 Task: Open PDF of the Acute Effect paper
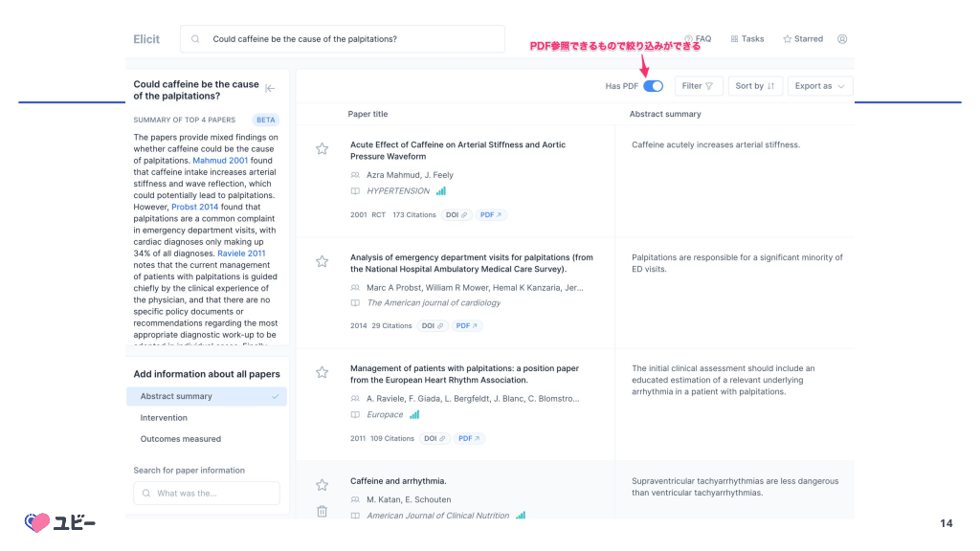coord(493,215)
